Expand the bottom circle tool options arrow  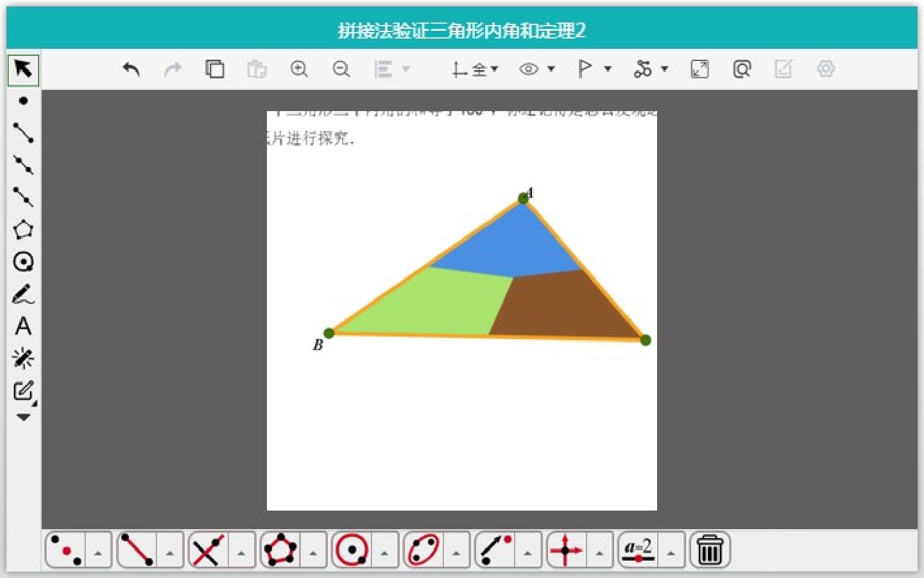[385, 552]
